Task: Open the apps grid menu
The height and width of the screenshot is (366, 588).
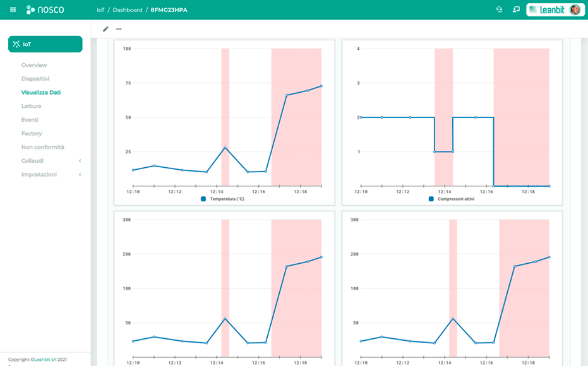Action: coord(13,10)
